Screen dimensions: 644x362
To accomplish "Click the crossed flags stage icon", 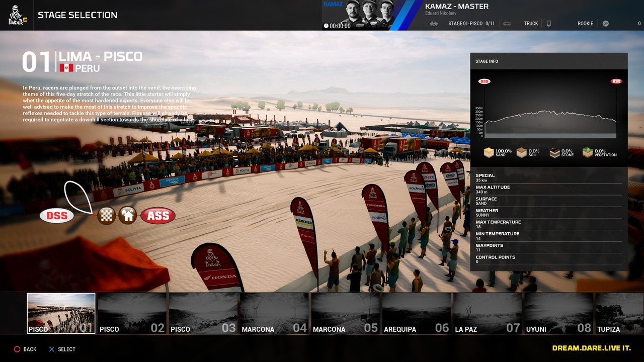I will [x=434, y=24].
